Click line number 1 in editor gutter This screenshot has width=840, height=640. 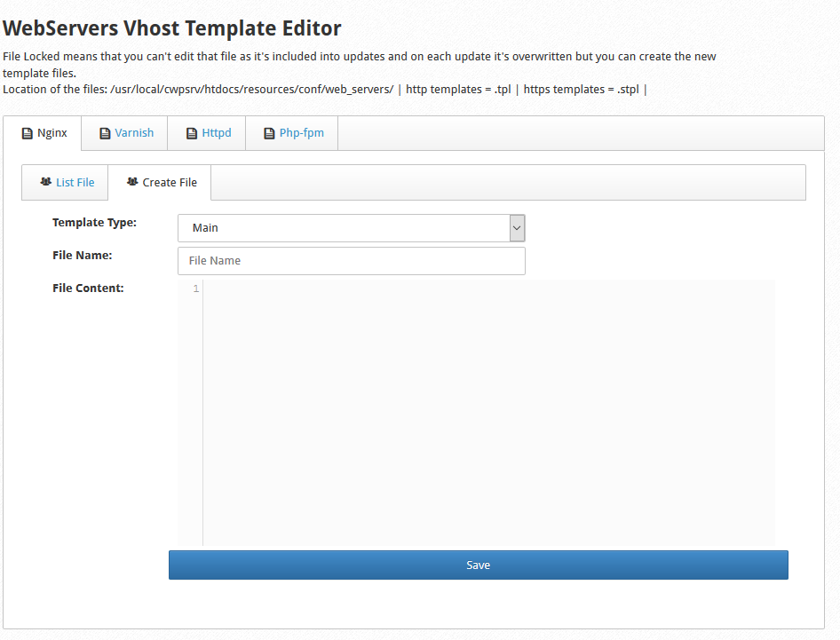point(196,288)
